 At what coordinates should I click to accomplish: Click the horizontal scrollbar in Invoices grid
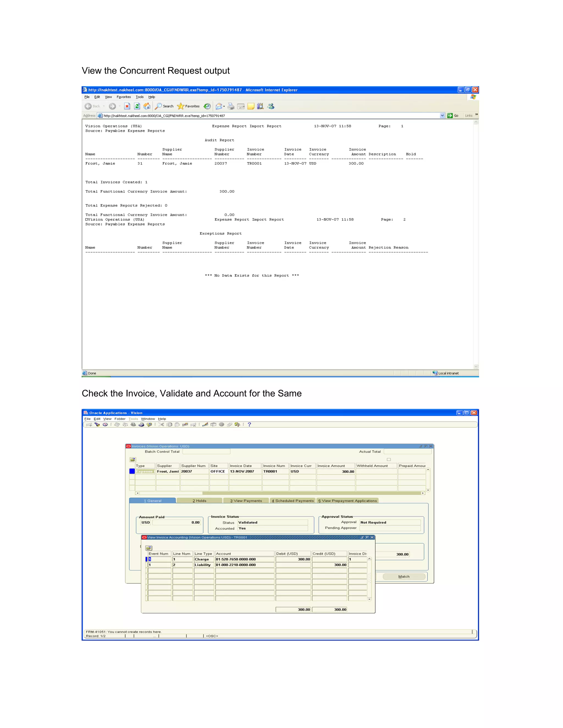point(280,493)
